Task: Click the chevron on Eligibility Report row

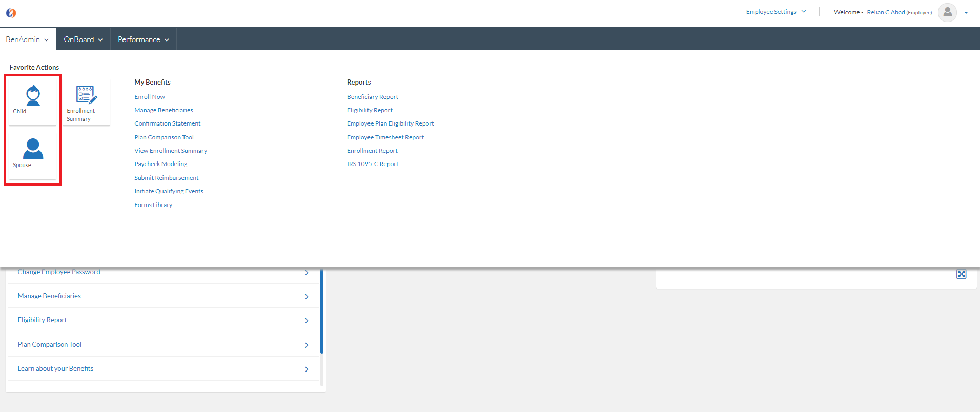Action: click(307, 321)
